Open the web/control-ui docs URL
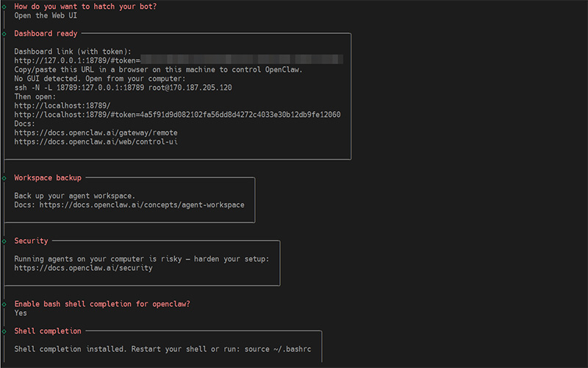The width and height of the screenshot is (588, 368). 96,141
